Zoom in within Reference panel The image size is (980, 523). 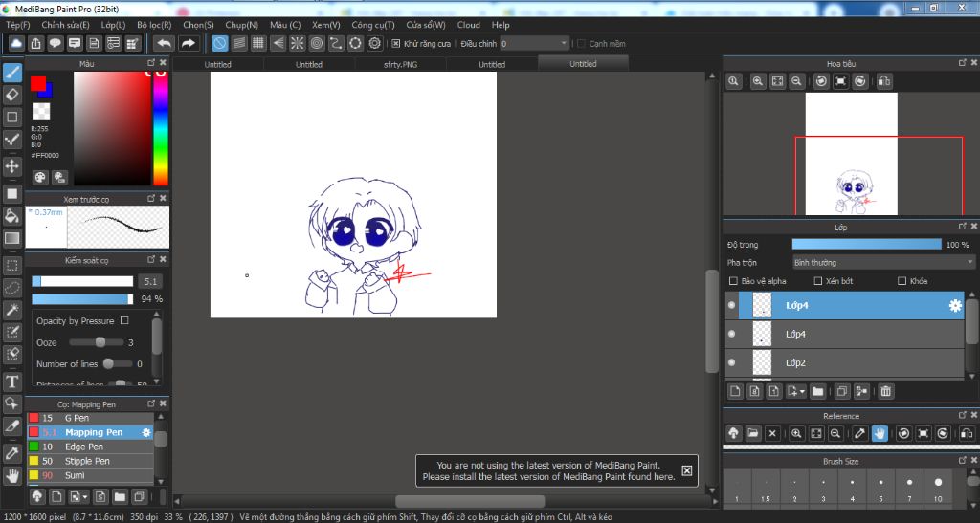[x=796, y=433]
